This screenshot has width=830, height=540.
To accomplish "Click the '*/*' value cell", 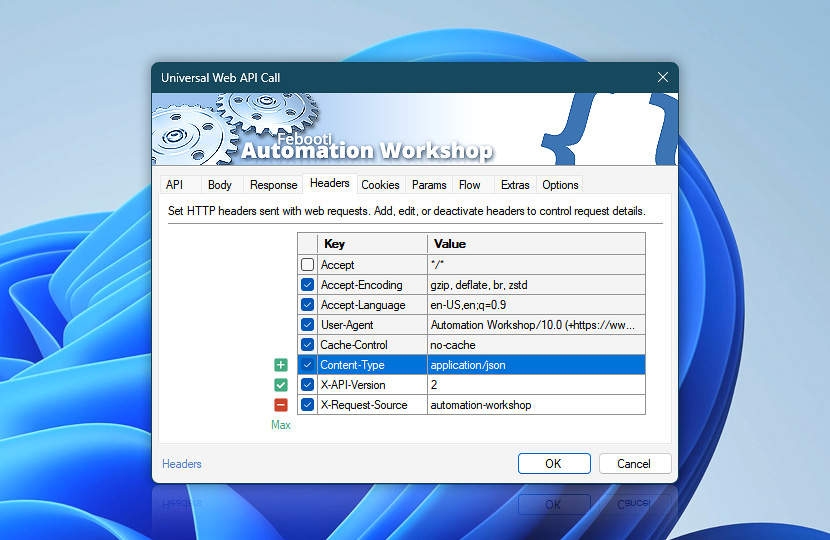I will 536,264.
